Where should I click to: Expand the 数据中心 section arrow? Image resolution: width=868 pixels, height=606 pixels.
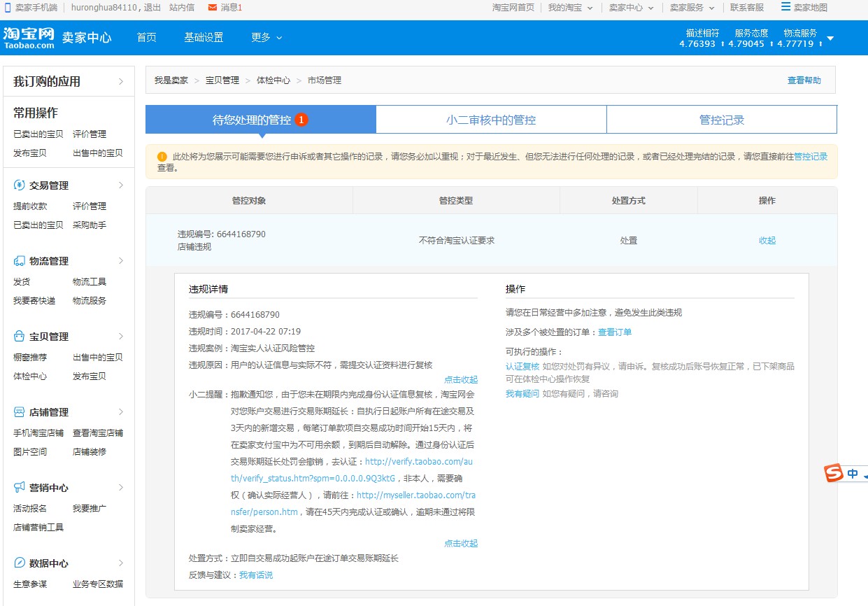tap(121, 563)
